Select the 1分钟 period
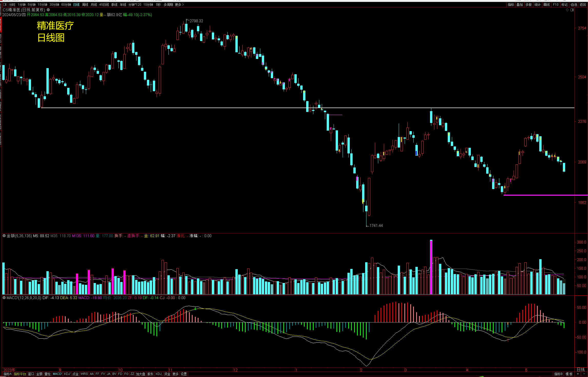The image size is (588, 377). click(x=22, y=5)
